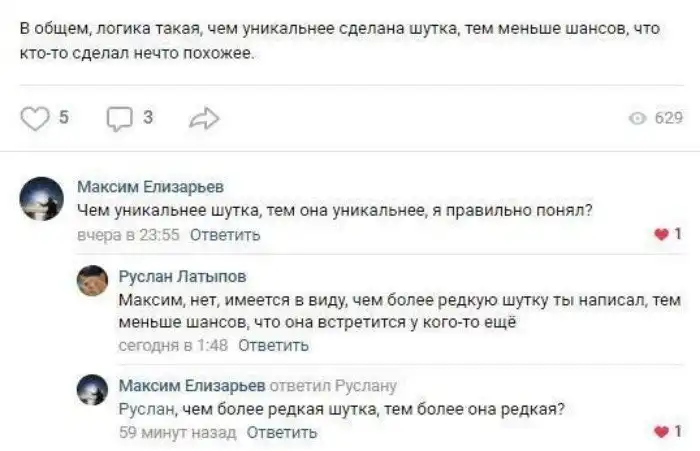Reply to Руслан Латыпов's comment
Image resolution: width=700 pixels, height=451 pixels.
(x=274, y=345)
